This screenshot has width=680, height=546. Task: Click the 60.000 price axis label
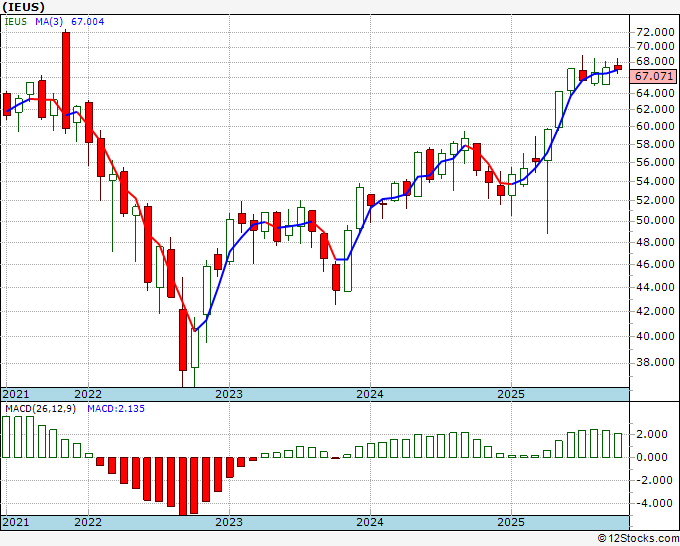[x=655, y=126]
